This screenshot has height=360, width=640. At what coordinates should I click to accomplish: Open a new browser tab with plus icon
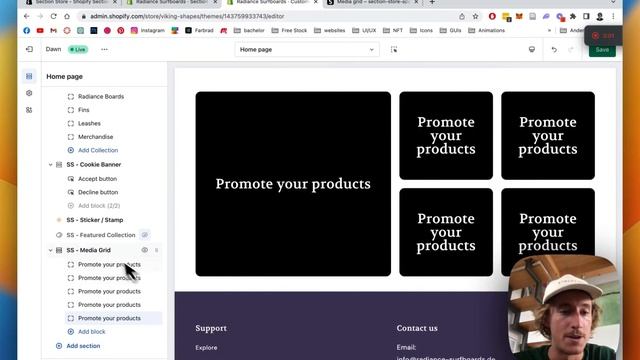432,2
